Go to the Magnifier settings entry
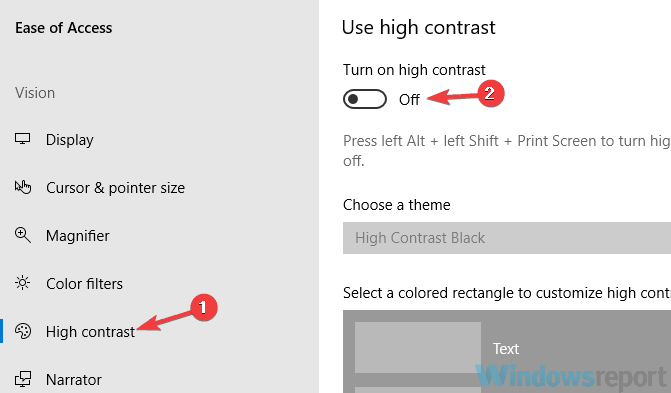Viewport: 671px width, 393px height. click(x=77, y=235)
